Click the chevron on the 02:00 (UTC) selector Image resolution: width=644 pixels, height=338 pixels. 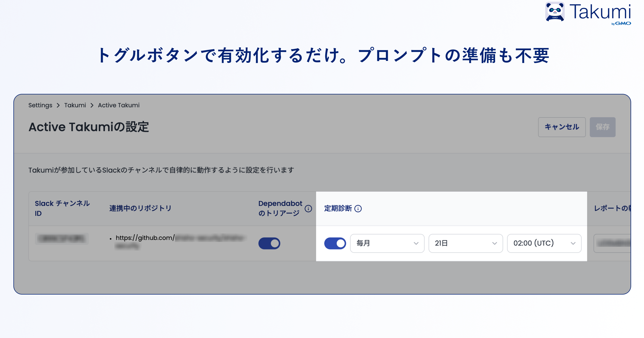(573, 243)
